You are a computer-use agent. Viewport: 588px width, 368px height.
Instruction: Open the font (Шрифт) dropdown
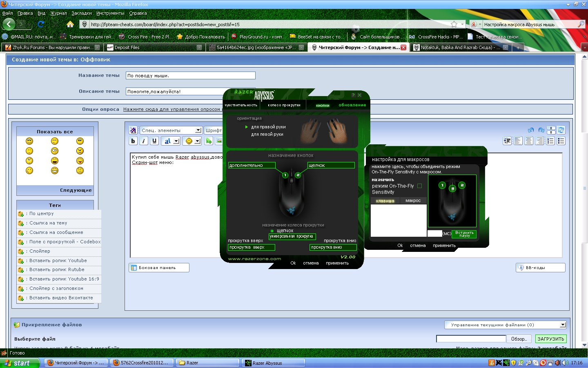click(x=213, y=130)
